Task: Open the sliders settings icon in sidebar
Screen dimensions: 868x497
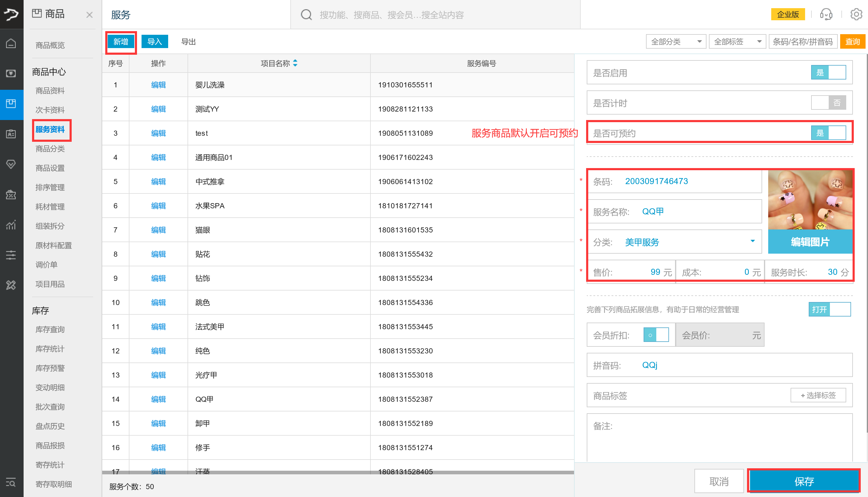Action: 11,255
